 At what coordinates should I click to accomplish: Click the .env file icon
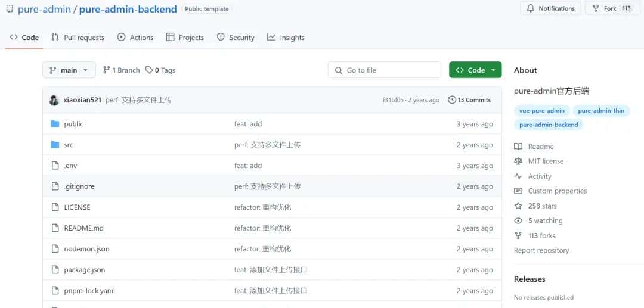pyautogui.click(x=55, y=166)
